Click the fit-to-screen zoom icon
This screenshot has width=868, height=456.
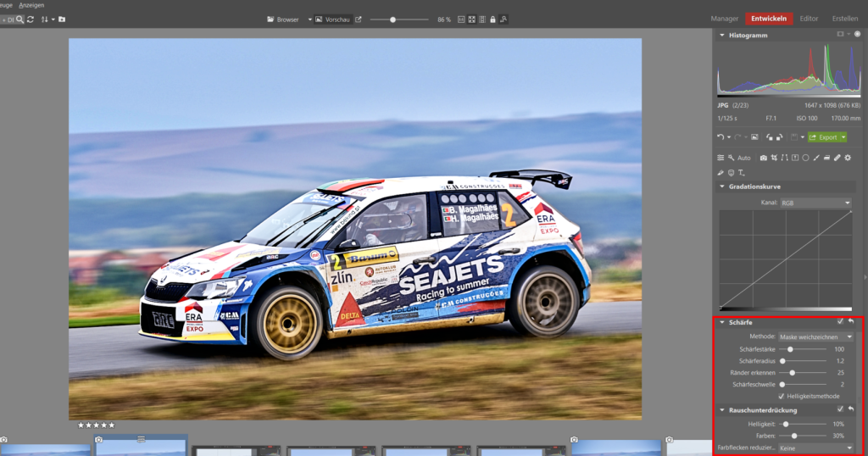click(471, 19)
